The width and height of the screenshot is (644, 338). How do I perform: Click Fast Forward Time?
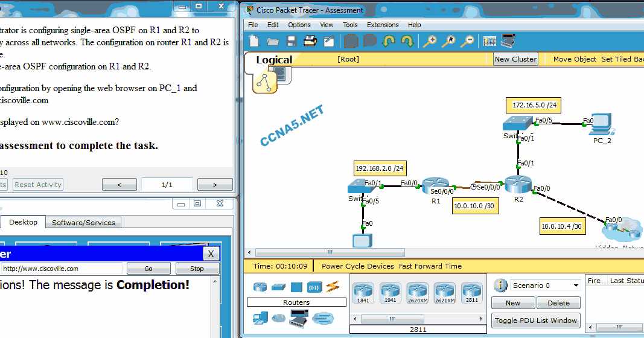point(430,266)
